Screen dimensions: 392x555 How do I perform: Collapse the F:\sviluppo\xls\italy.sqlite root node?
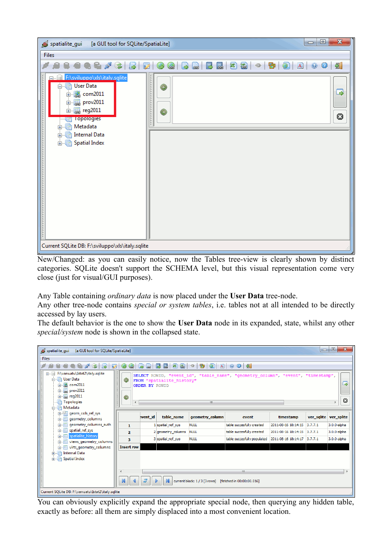pyautogui.click(x=51, y=78)
